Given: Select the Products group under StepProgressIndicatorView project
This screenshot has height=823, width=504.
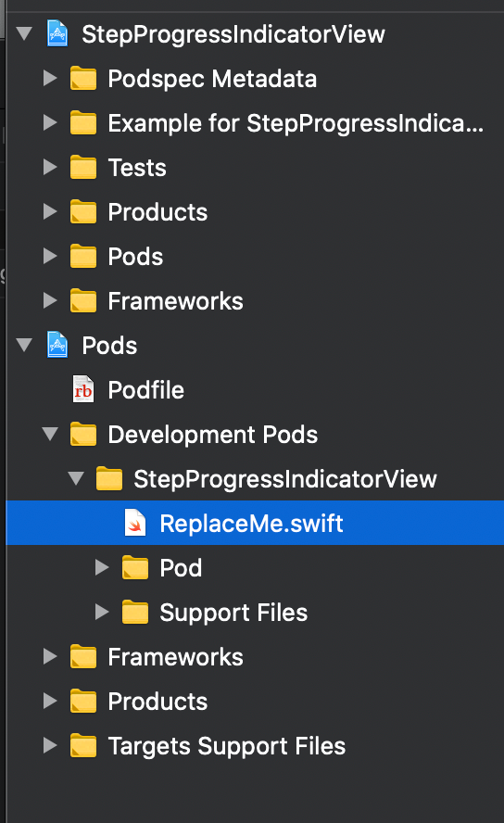Looking at the screenshot, I should pyautogui.click(x=255, y=212).
